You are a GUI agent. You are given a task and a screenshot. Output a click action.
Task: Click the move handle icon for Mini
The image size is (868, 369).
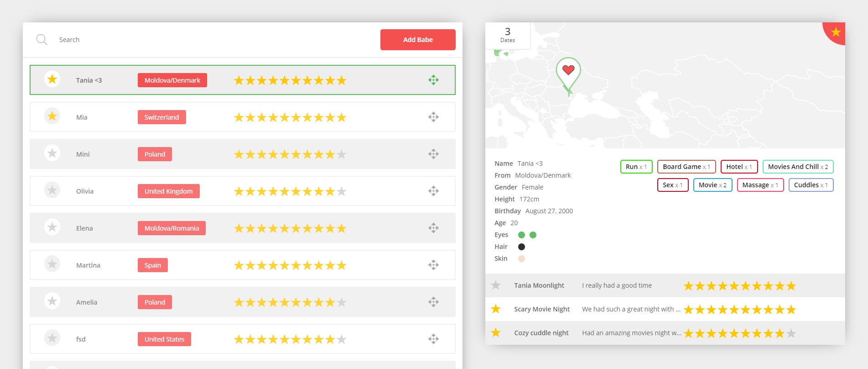click(433, 154)
